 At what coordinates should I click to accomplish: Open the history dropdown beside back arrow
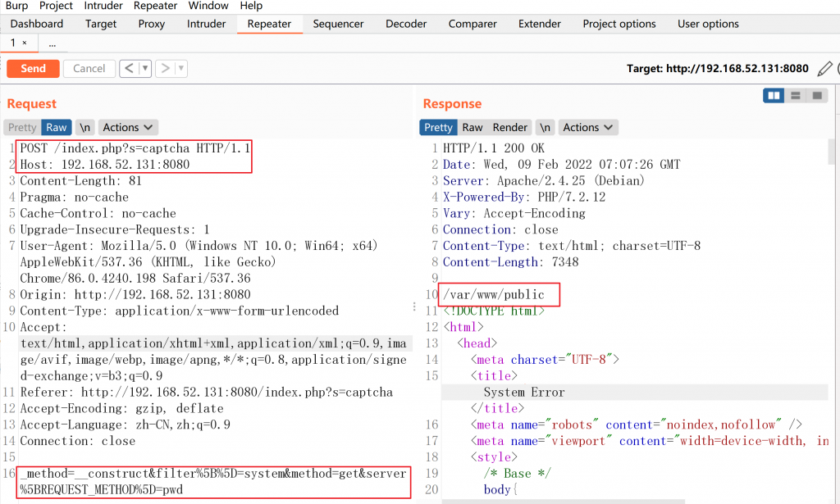tap(144, 69)
